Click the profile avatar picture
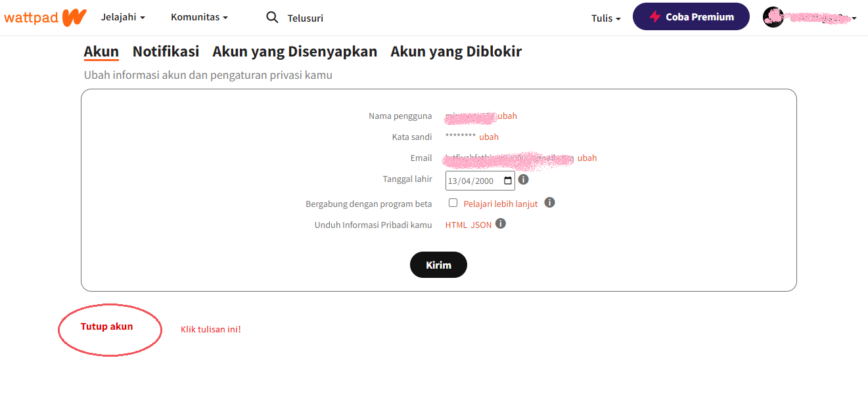The height and width of the screenshot is (404, 868). [x=773, y=18]
